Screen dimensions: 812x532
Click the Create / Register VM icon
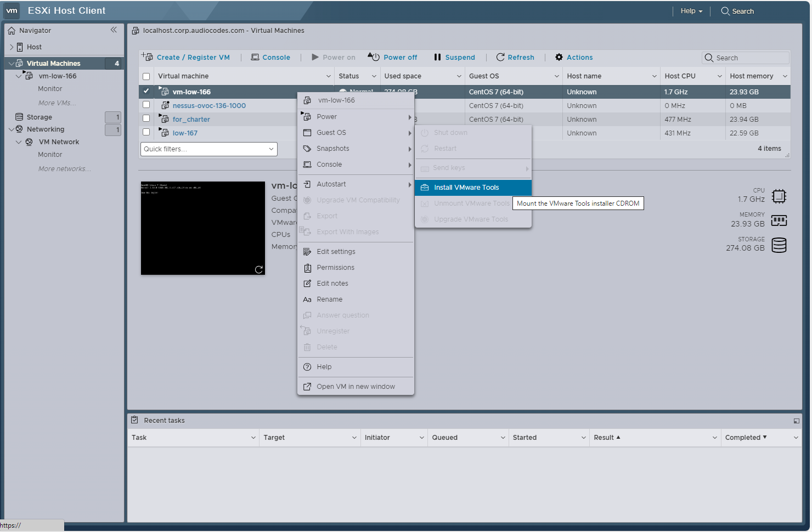[x=147, y=57]
